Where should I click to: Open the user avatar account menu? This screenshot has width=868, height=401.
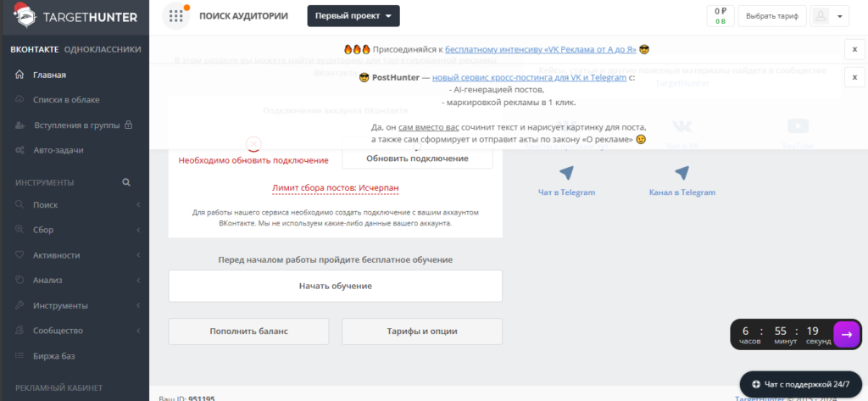(x=829, y=16)
